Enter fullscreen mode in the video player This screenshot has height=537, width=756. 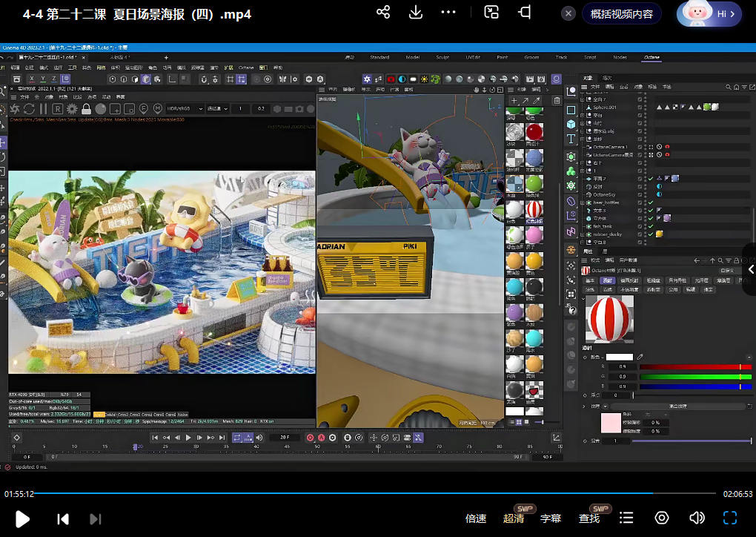(730, 518)
